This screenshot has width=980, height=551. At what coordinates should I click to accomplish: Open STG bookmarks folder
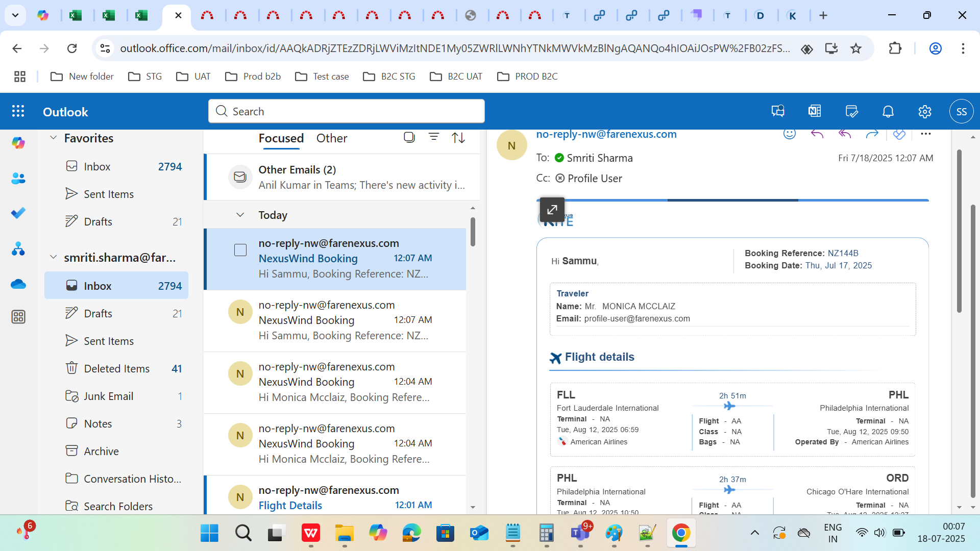[145, 77]
